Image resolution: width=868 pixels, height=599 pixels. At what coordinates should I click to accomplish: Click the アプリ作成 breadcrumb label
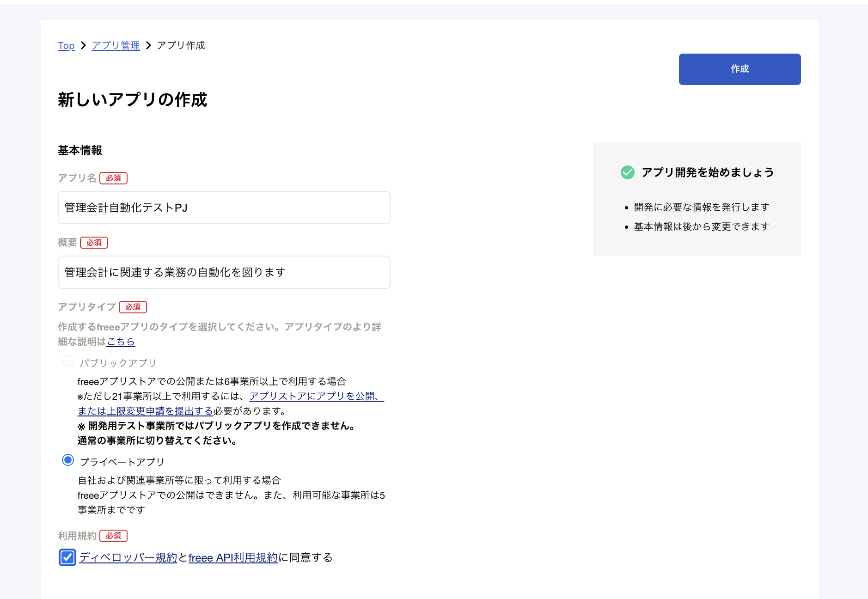tap(181, 45)
